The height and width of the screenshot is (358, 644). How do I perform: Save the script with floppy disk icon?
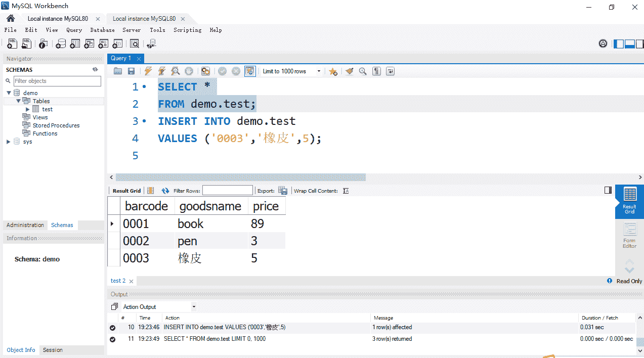131,71
